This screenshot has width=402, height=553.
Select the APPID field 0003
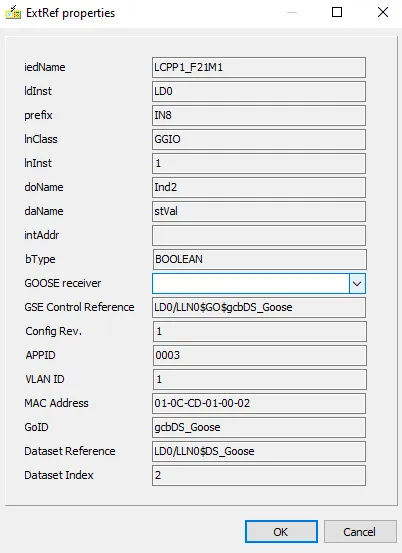(260, 355)
